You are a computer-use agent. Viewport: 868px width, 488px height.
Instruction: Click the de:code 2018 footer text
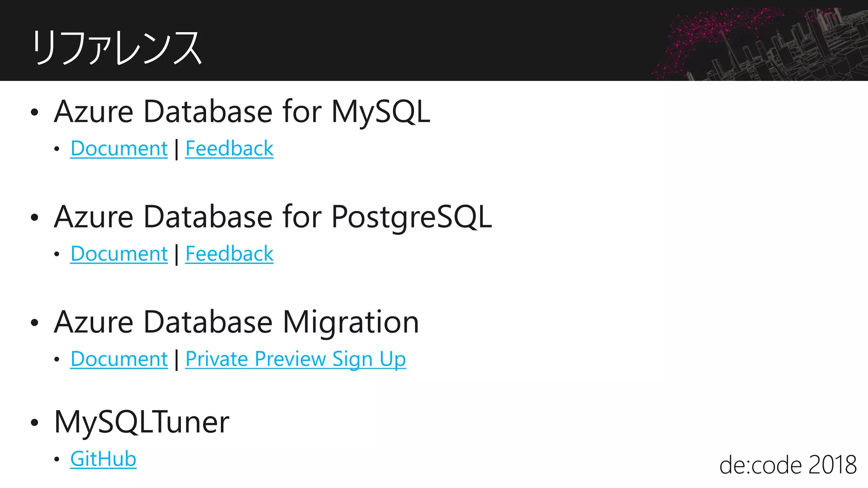[x=788, y=465]
